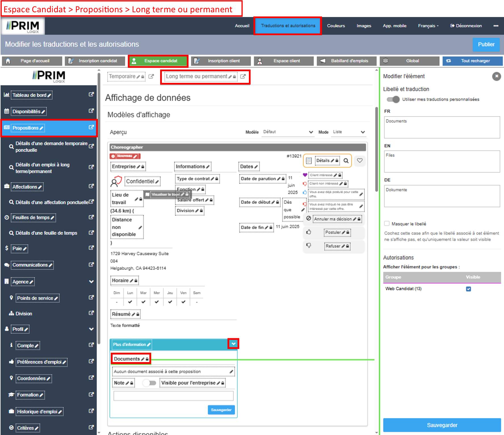Toggle Utiliser mes traductions personnalisées switch
The image size is (504, 435).
pos(393,99)
